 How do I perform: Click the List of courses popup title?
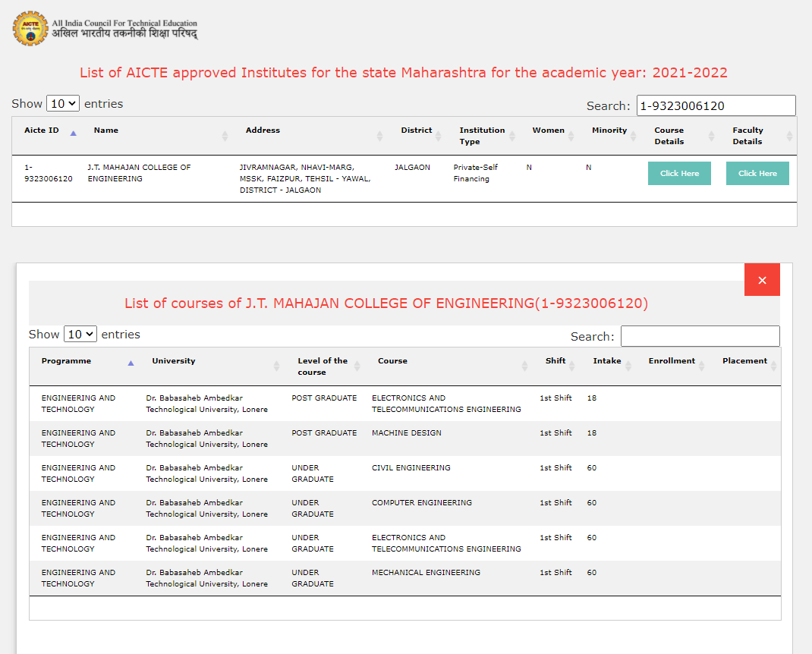tap(386, 303)
